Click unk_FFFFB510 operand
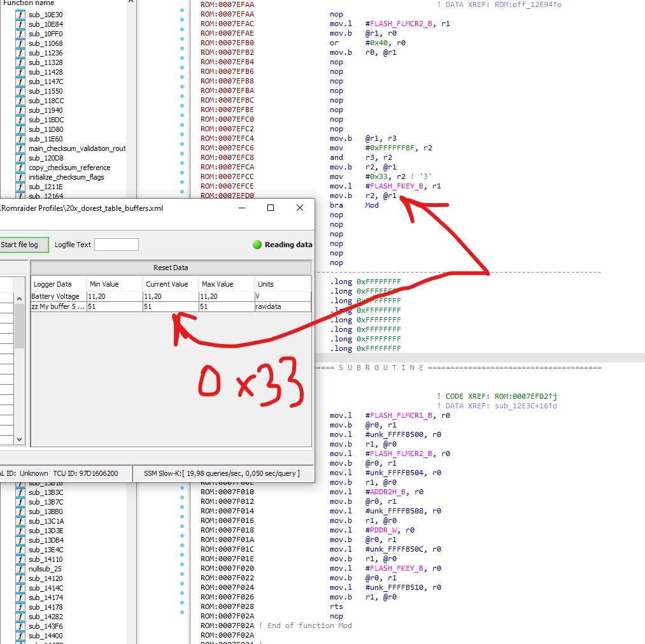Screen dimensions: 645x644 tap(399, 587)
